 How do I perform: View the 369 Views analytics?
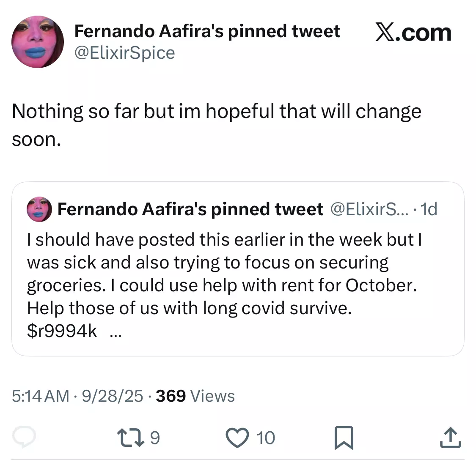[x=195, y=396]
